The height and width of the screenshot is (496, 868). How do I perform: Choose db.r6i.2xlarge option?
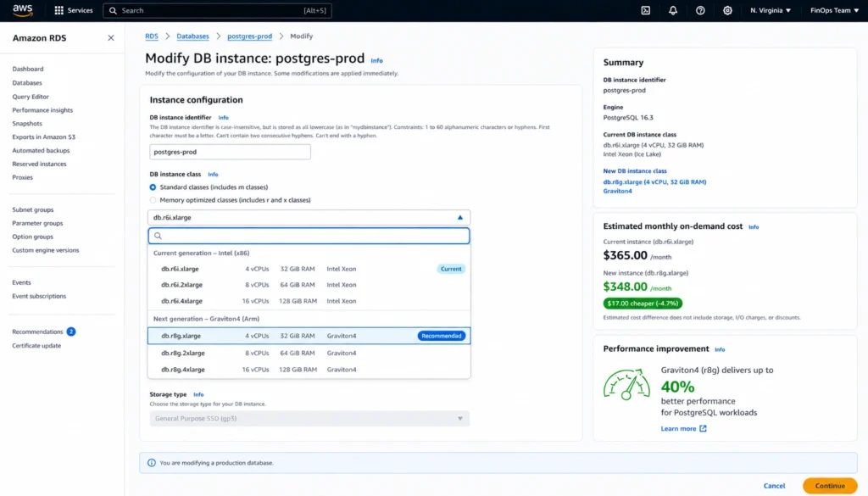coord(309,285)
